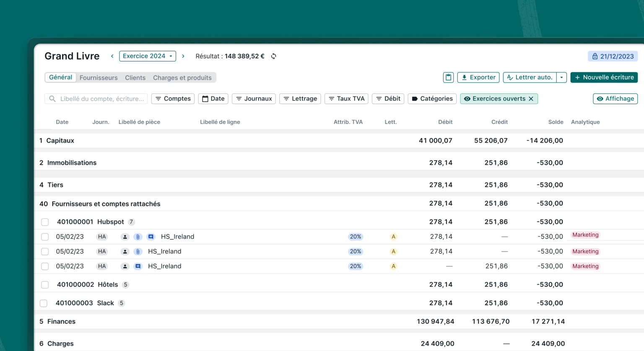
Task: Check the first 05/02/23 entry row
Action: pos(45,237)
